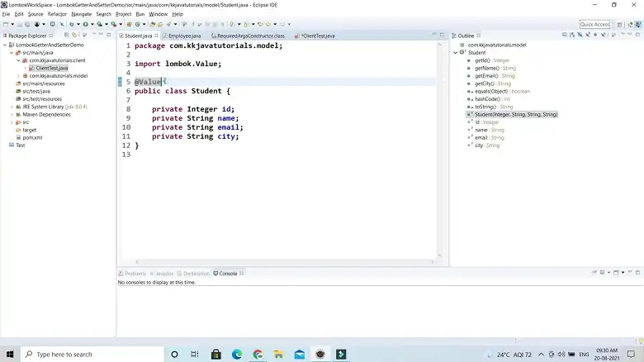Screen dimensions: 644x362
Task: Toggle Hide Fields in the Outline toolbar
Action: click(x=580, y=35)
